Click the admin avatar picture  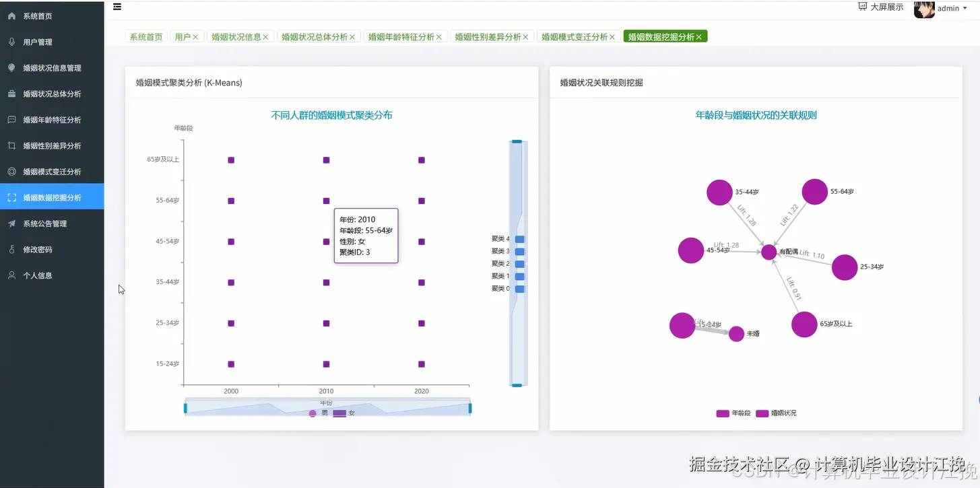[x=924, y=9]
